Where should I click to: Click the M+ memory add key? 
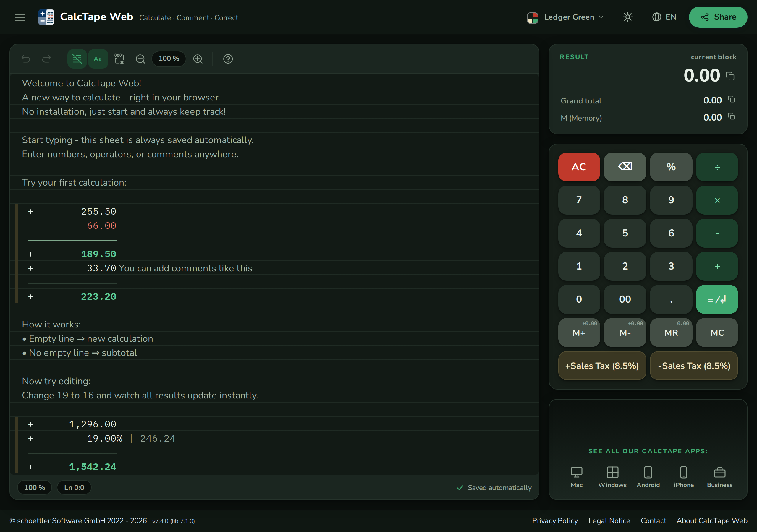(x=579, y=332)
